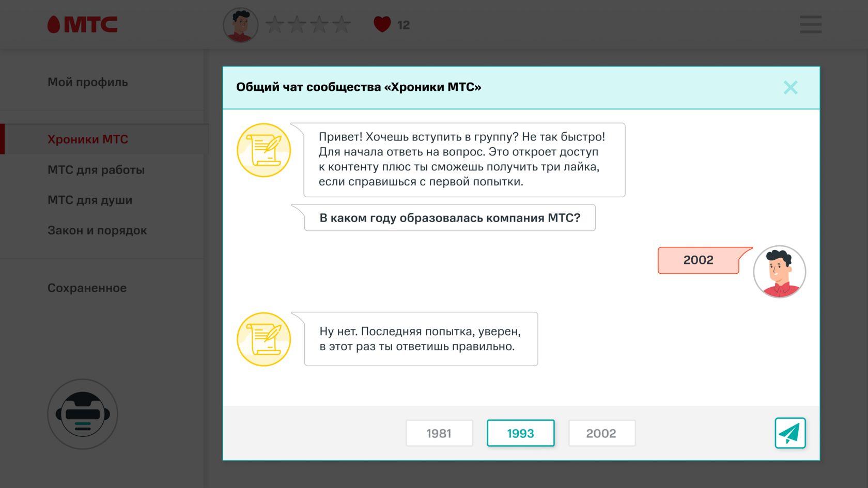868x488 pixels.
Task: Select the 2002 answer option button
Action: (601, 433)
